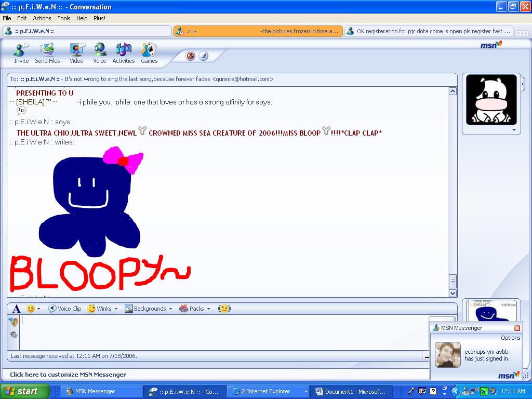Switch to the pjc dota registration tab
This screenshot has height=399, width=532.
429,31
